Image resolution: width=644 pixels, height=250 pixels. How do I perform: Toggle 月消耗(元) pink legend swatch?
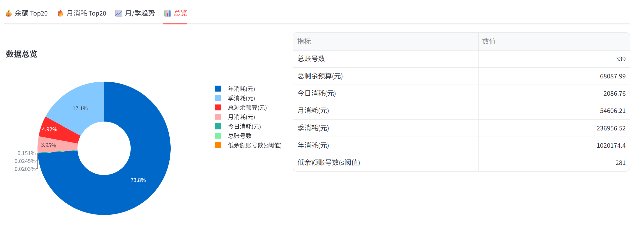tap(218, 117)
